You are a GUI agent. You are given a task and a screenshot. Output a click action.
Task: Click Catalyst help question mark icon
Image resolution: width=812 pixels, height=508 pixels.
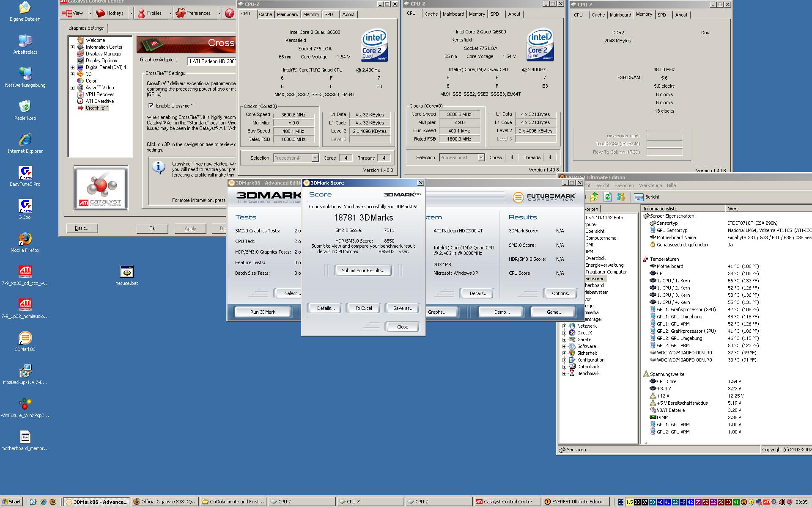click(x=230, y=14)
